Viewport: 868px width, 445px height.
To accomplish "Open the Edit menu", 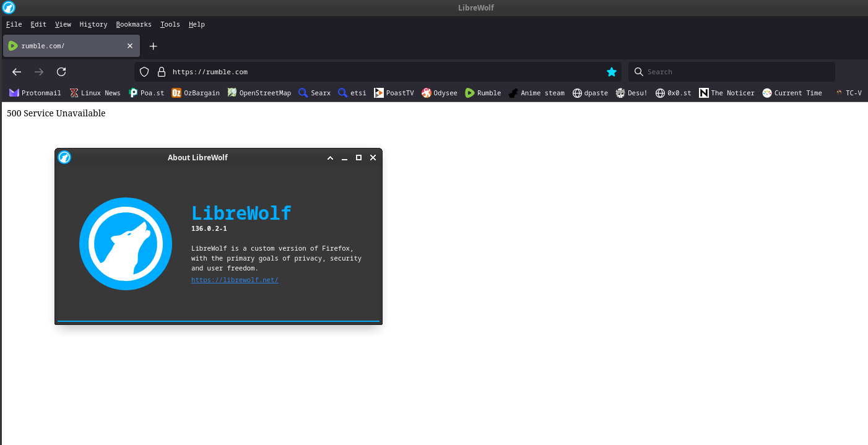I will click(x=38, y=24).
